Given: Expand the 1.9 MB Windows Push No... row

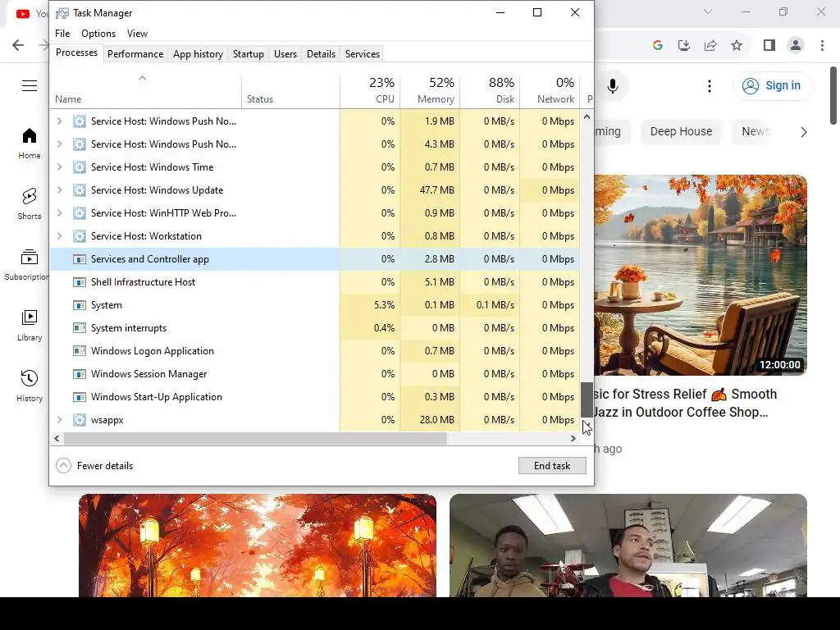Looking at the screenshot, I should tap(59, 121).
